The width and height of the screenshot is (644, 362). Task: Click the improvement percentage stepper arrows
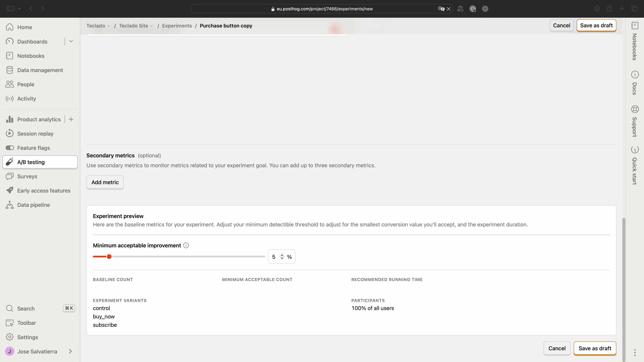(282, 257)
